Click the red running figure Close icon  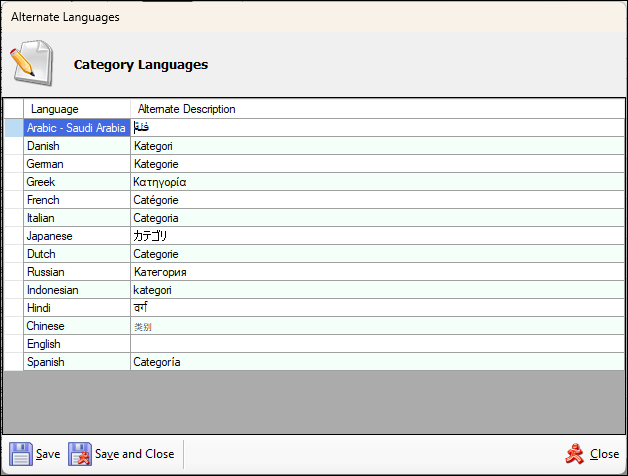click(x=575, y=454)
